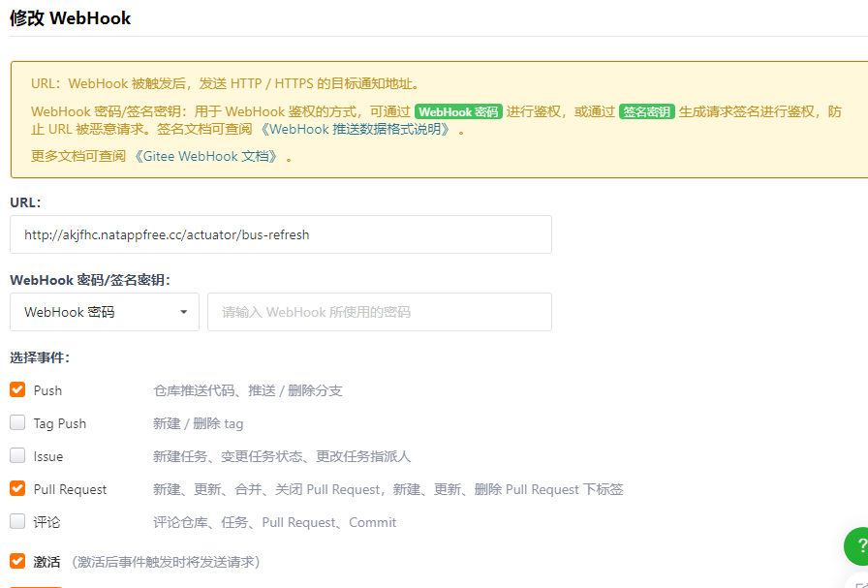Enable the Tag Push event checkbox
868x588 pixels.
pyautogui.click(x=17, y=423)
